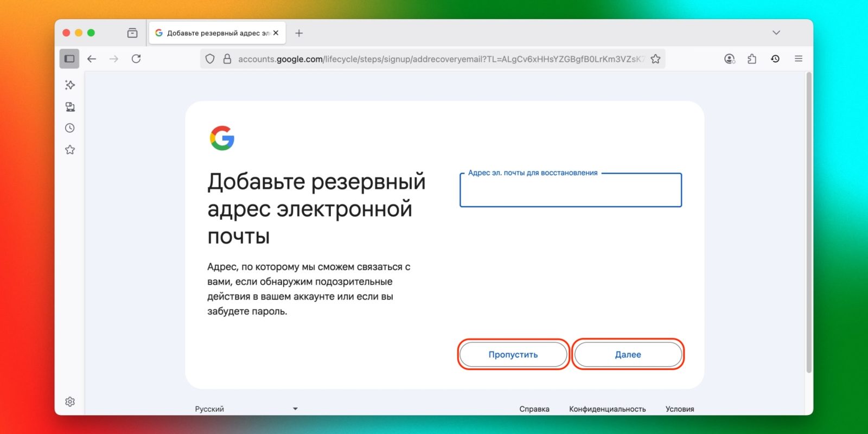
Task: Open the Условия link
Action: pos(680,409)
